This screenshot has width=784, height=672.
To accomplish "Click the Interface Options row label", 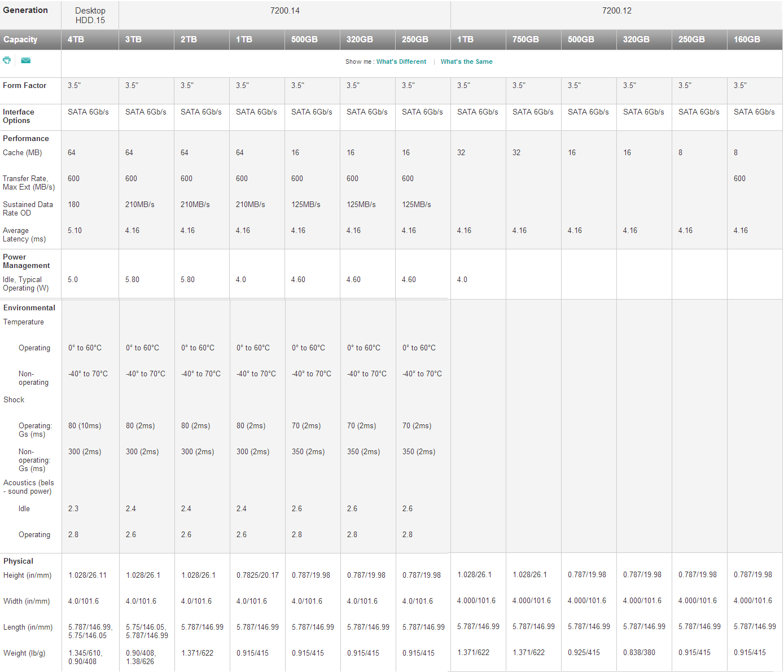I will pos(19,116).
